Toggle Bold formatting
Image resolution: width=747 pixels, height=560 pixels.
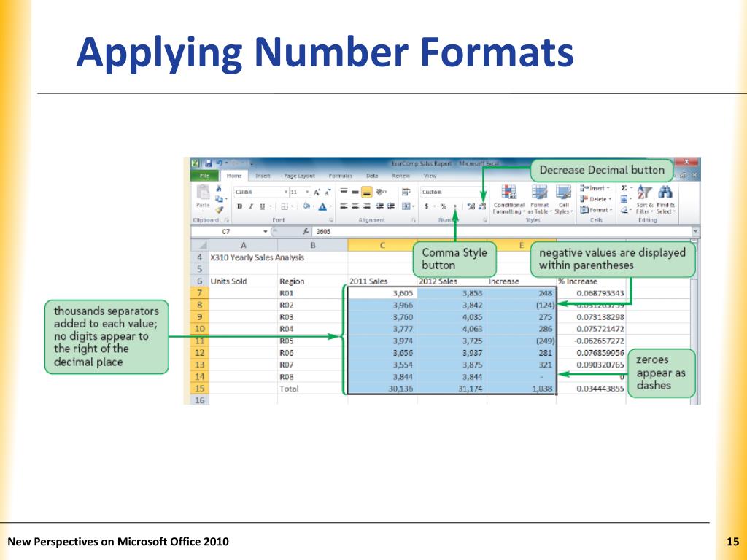click(x=239, y=206)
